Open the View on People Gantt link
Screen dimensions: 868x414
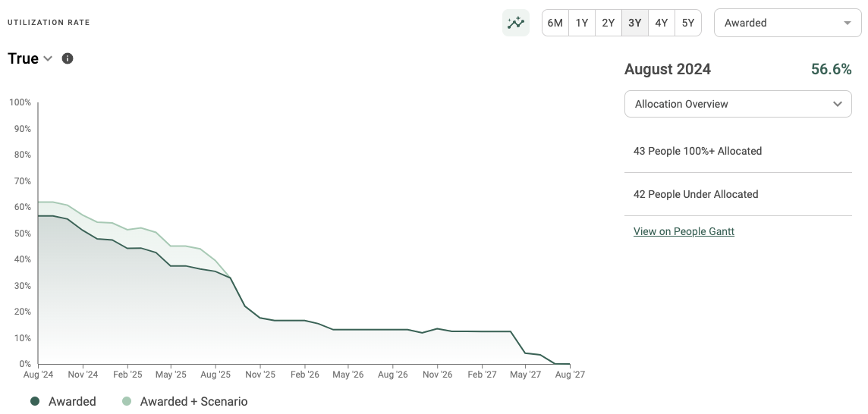[x=684, y=231]
